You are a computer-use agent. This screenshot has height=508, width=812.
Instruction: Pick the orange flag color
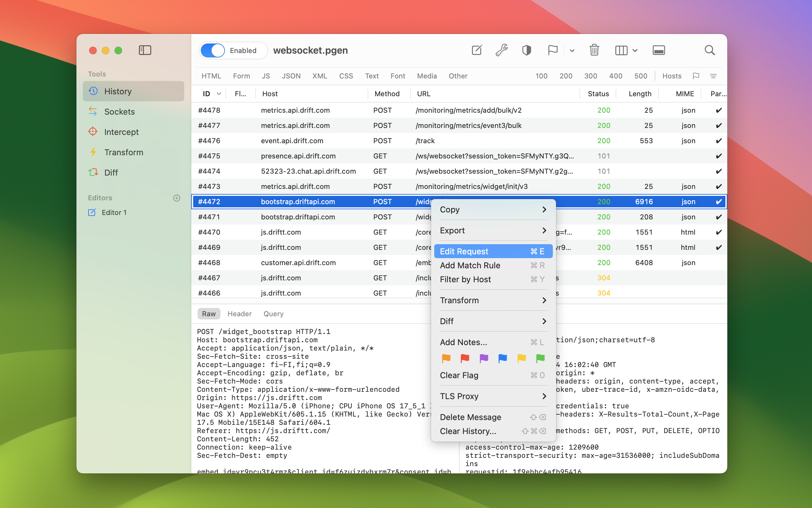pyautogui.click(x=446, y=358)
